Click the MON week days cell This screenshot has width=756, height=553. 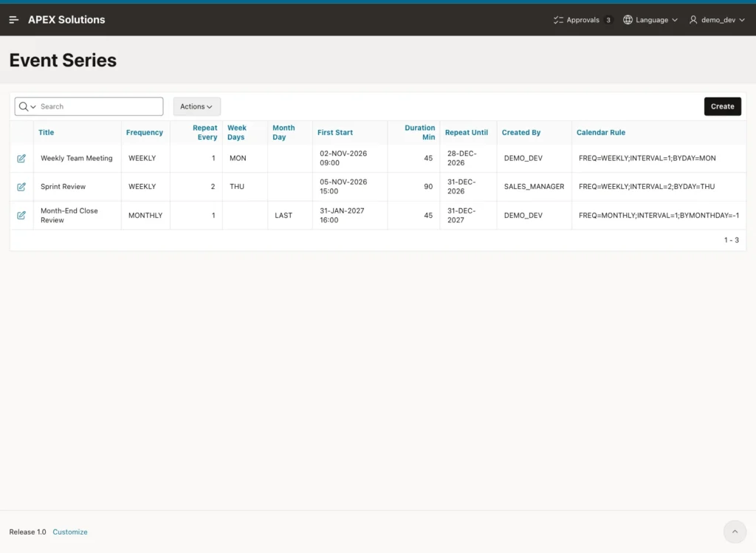(x=245, y=158)
